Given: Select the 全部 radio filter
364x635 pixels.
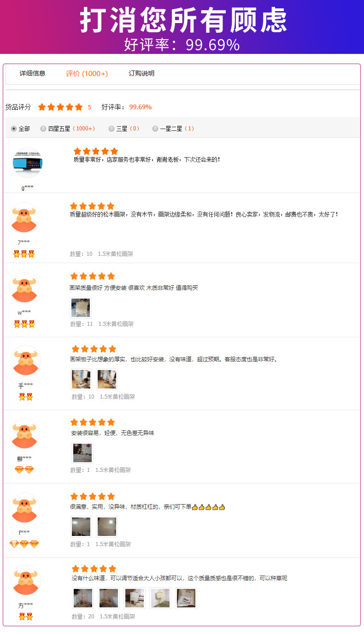Looking at the screenshot, I should pos(14,129).
